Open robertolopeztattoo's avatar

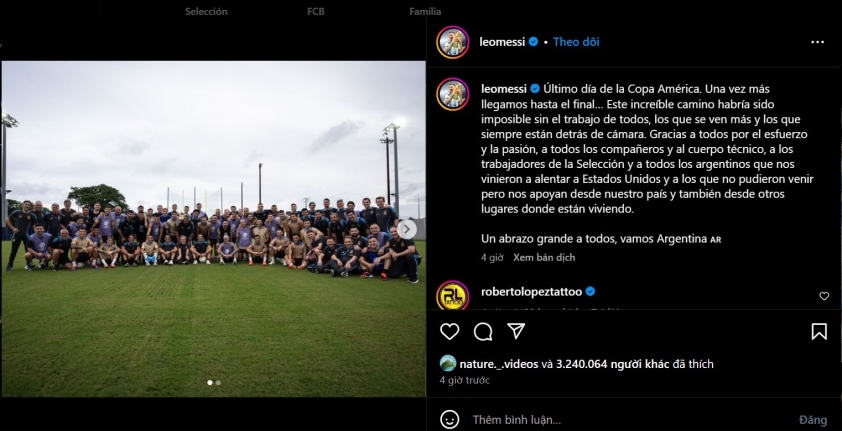[453, 296]
